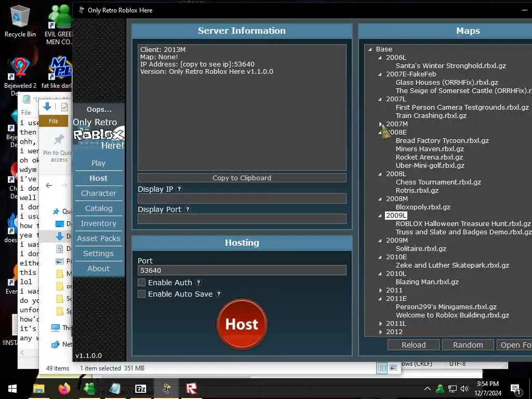Collapse the Base tree node
The width and height of the screenshot is (532, 399).
point(370,49)
